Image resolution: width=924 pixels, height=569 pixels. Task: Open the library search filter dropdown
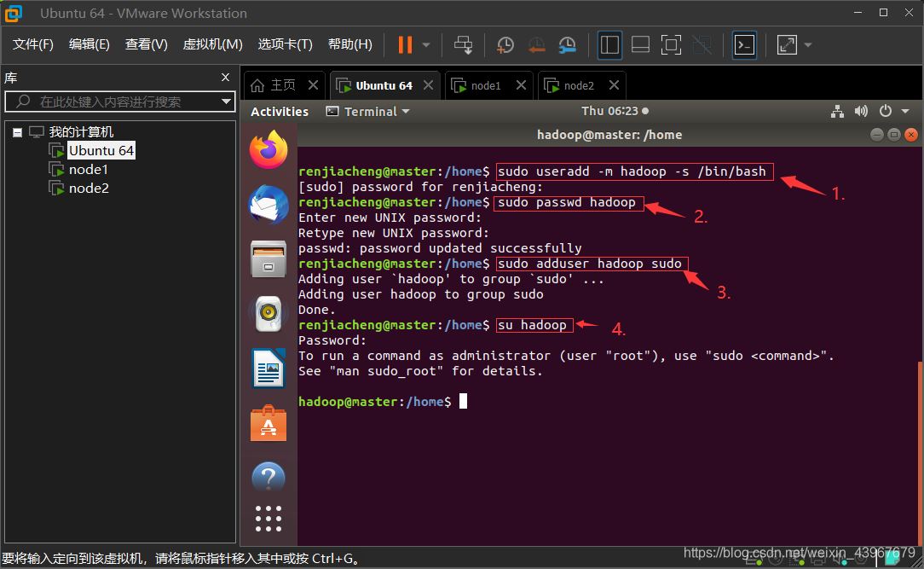point(227,102)
